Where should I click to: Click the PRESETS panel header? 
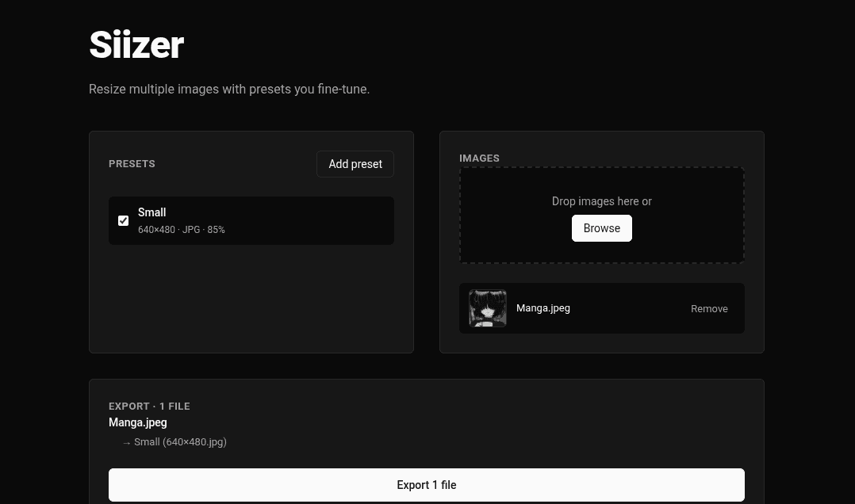tap(132, 163)
